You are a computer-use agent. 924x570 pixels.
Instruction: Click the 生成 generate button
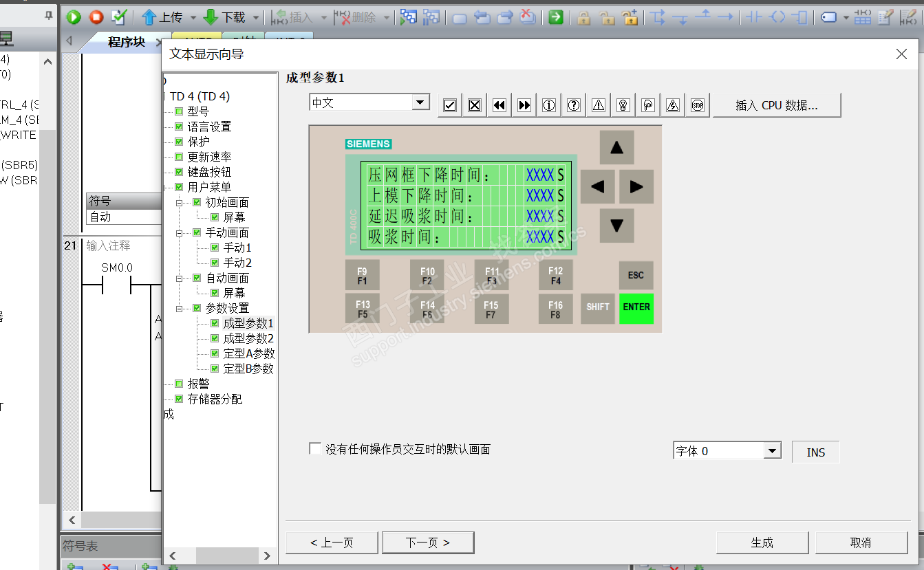click(762, 542)
